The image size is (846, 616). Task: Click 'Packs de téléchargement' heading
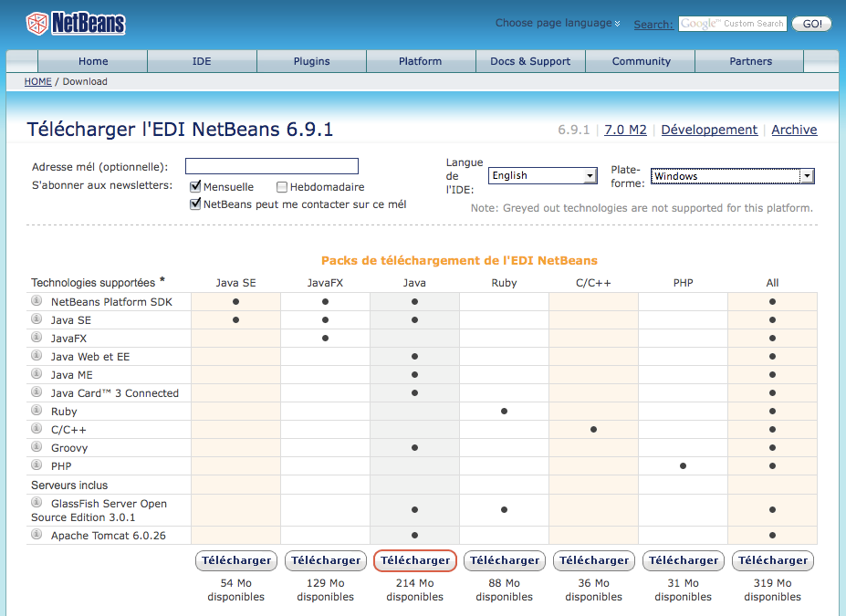459,260
